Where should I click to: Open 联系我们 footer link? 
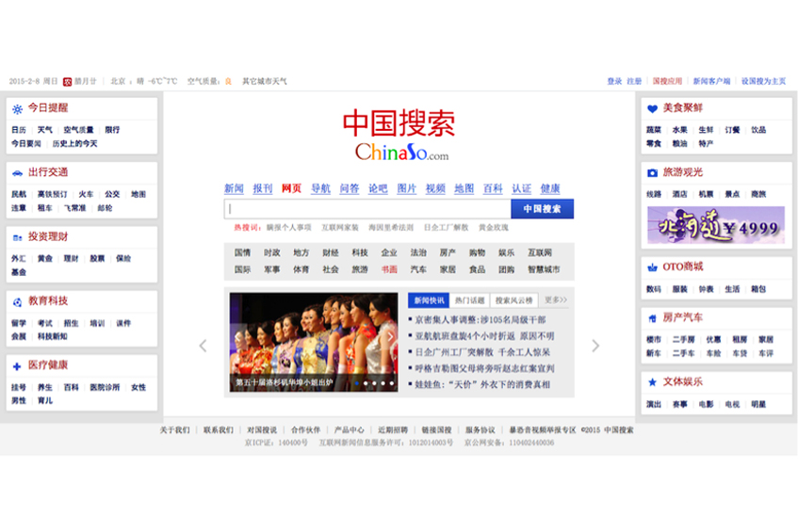tap(219, 430)
